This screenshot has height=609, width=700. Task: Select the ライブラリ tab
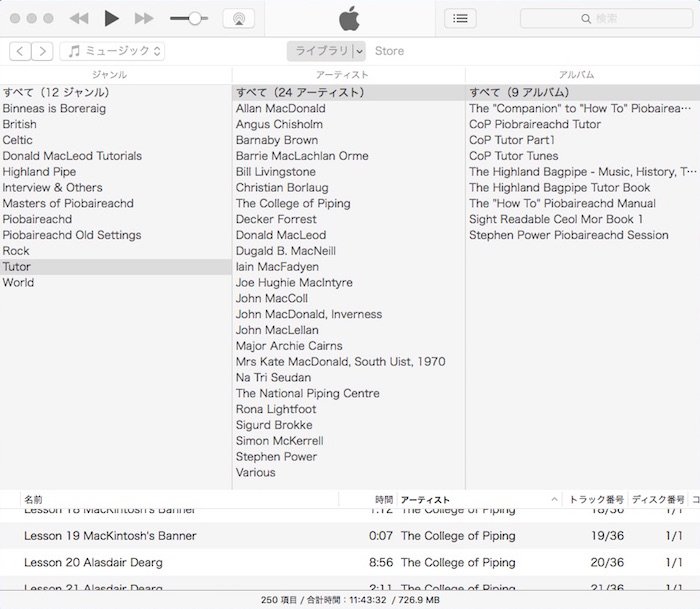tap(319, 51)
